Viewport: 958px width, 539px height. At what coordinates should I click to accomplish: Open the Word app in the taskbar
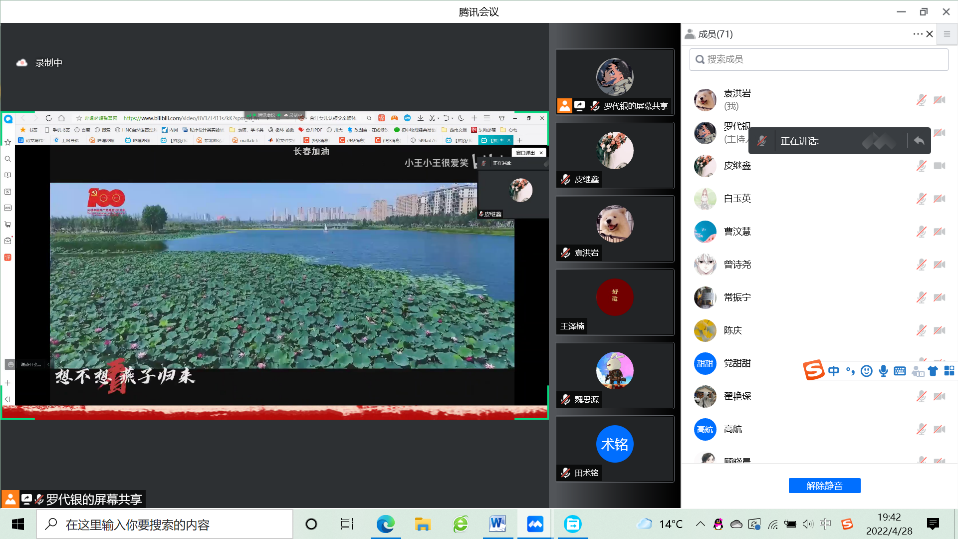[498, 524]
